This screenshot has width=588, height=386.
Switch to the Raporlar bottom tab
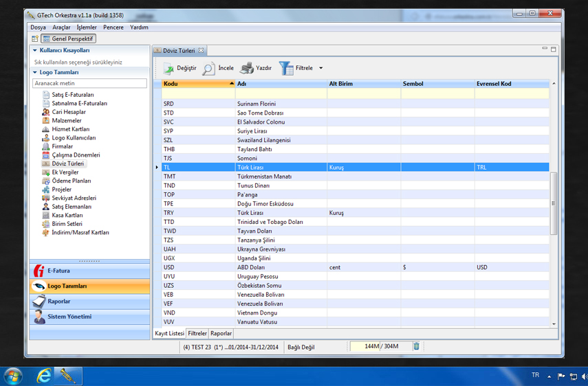(x=221, y=333)
